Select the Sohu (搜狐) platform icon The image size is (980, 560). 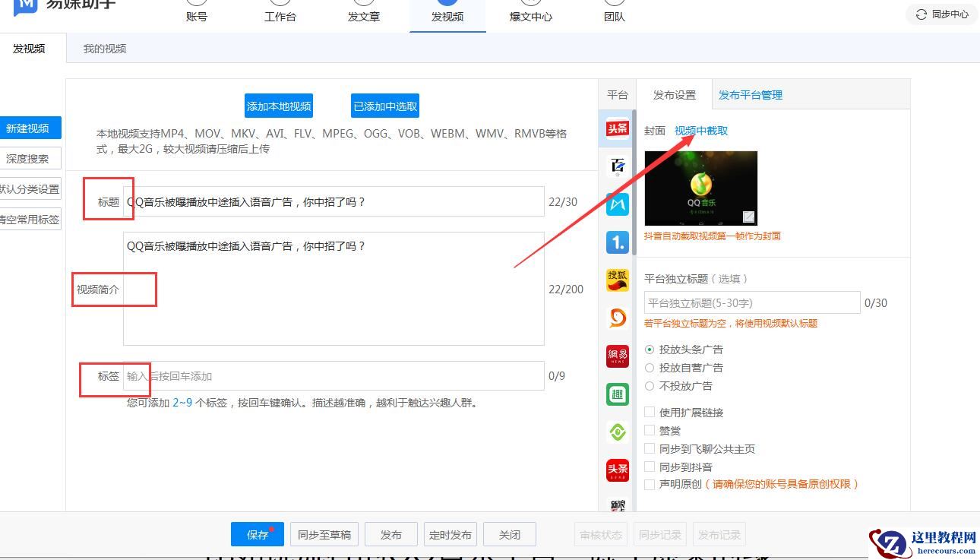pos(618,280)
